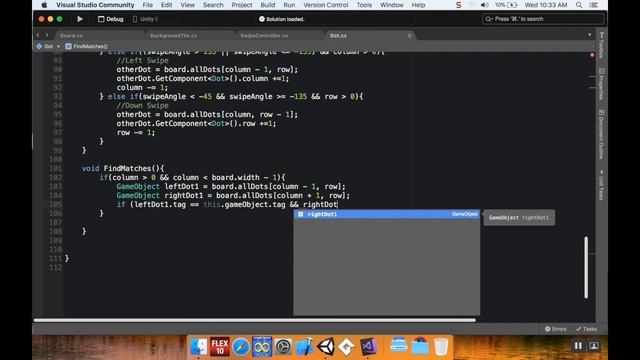Click the volume icon in menu bar
This screenshot has width=640, height=360.
(484, 5)
